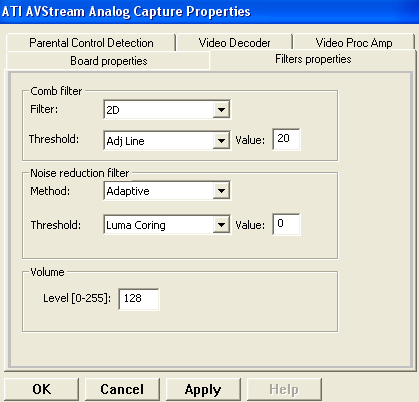Focus the Comb filter Value field showing 20
The image size is (419, 402).
286,139
